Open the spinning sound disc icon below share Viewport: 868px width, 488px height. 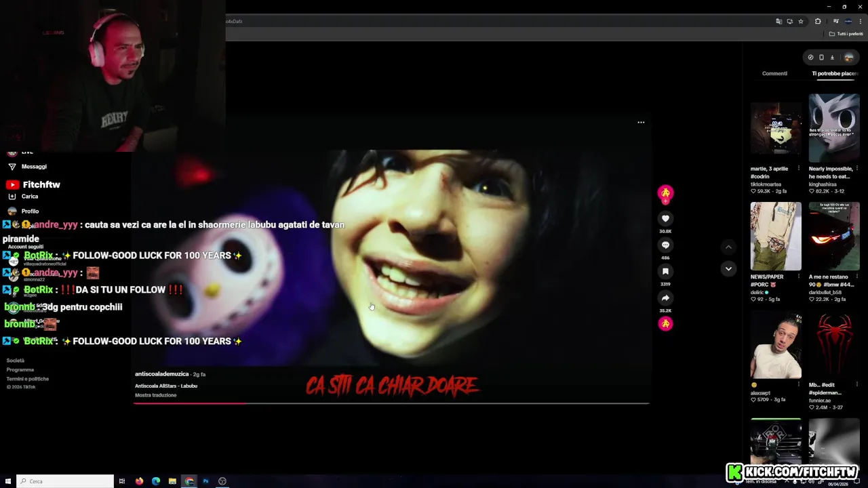(x=665, y=323)
